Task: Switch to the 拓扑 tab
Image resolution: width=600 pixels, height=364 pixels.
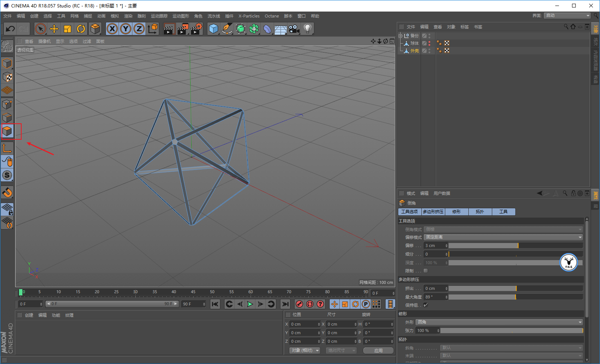Action: click(x=480, y=212)
